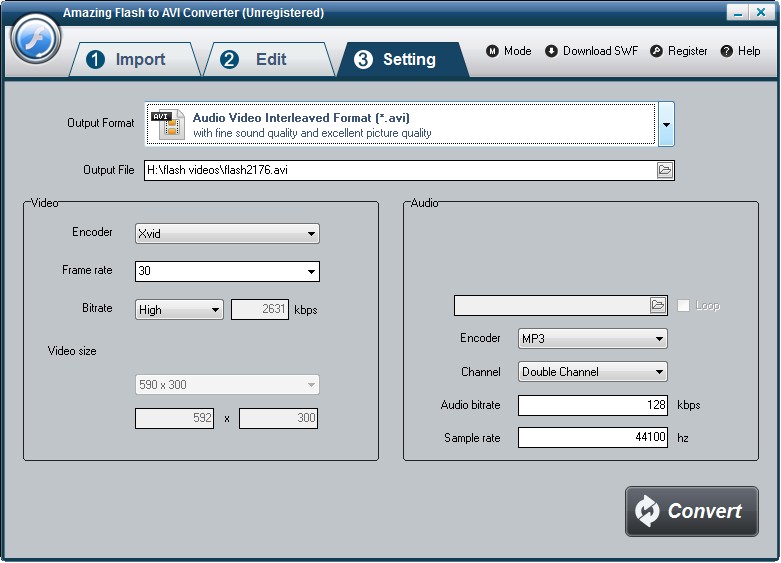Click the AVI format file icon
Image resolution: width=781 pixels, height=563 pixels.
click(168, 124)
